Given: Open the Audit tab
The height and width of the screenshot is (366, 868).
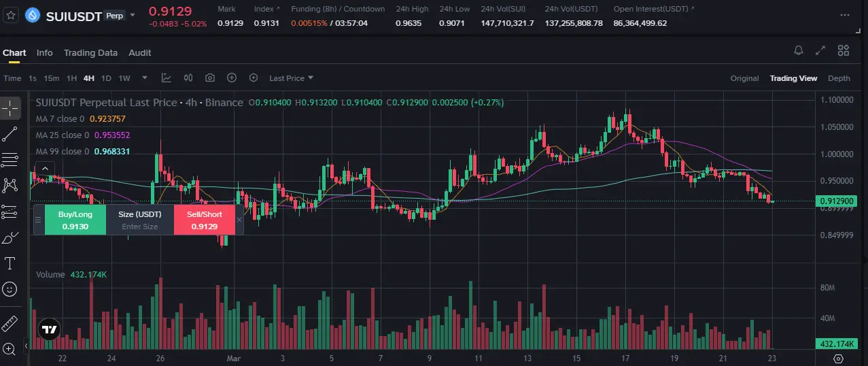Looking at the screenshot, I should tap(140, 52).
